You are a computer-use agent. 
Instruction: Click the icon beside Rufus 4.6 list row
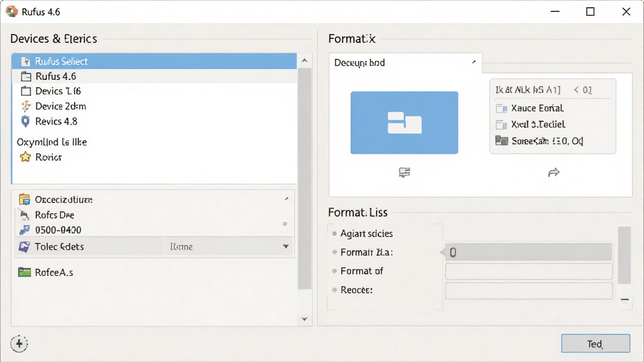coord(26,76)
